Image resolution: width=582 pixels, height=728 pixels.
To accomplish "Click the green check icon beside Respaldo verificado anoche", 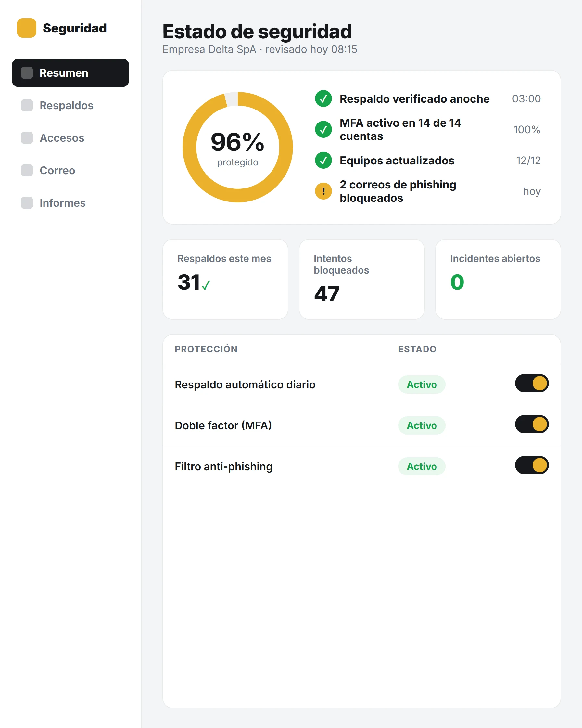I will (x=323, y=98).
